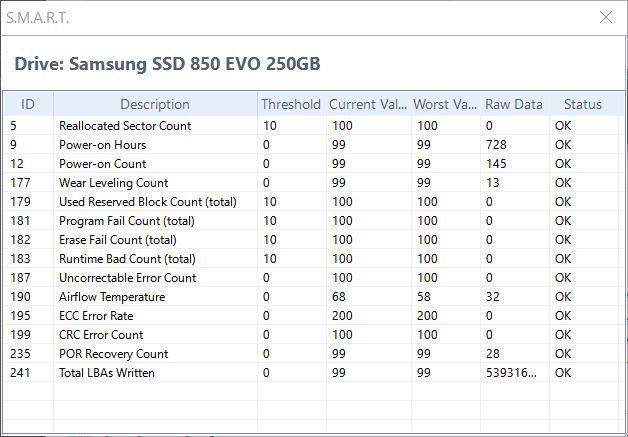Click the Current Val... column header
This screenshot has height=437, width=628.
tap(368, 104)
